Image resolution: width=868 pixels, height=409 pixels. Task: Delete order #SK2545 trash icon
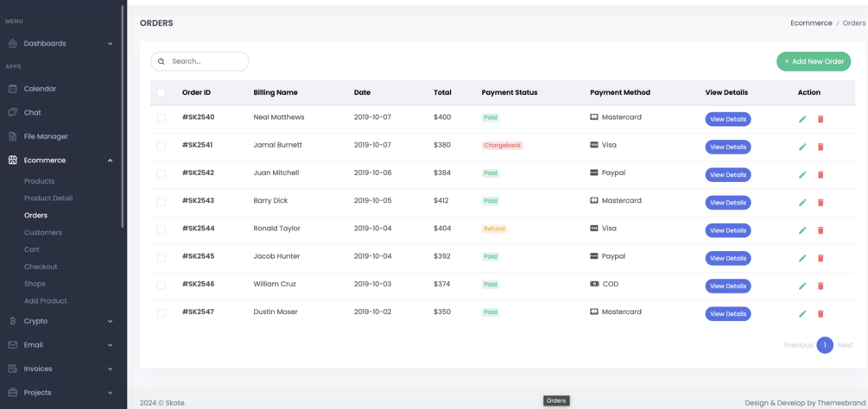(x=820, y=258)
